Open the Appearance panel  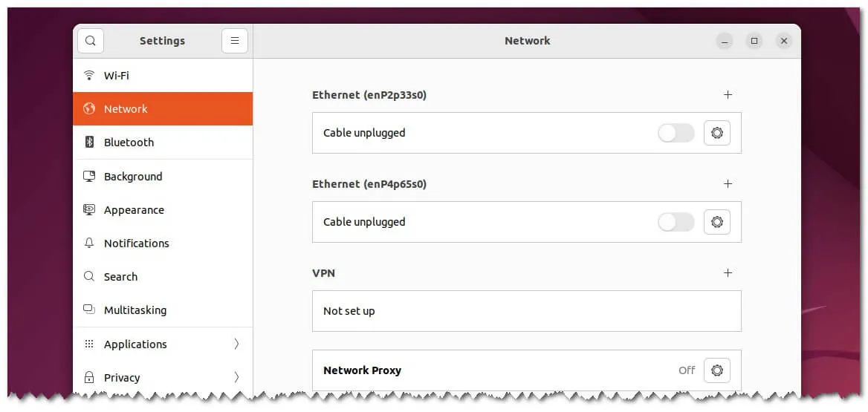click(x=134, y=210)
